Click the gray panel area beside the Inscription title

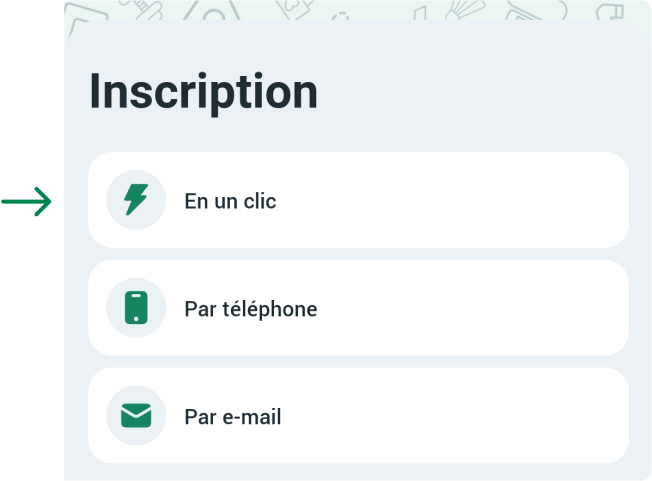pos(480,92)
